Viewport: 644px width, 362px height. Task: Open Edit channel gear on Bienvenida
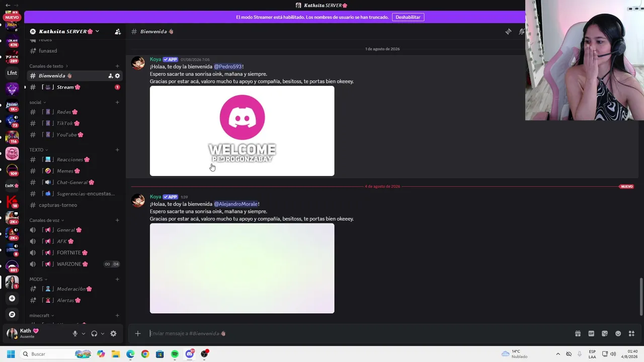(117, 76)
